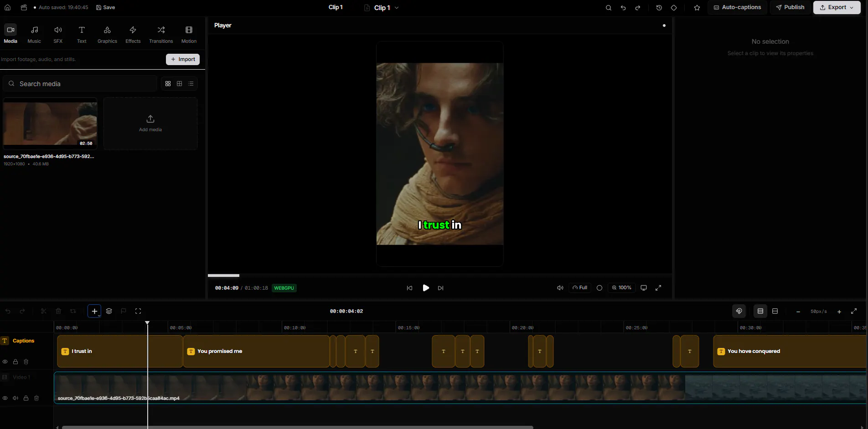Click the player progress bar
868x429 pixels.
pos(440,276)
